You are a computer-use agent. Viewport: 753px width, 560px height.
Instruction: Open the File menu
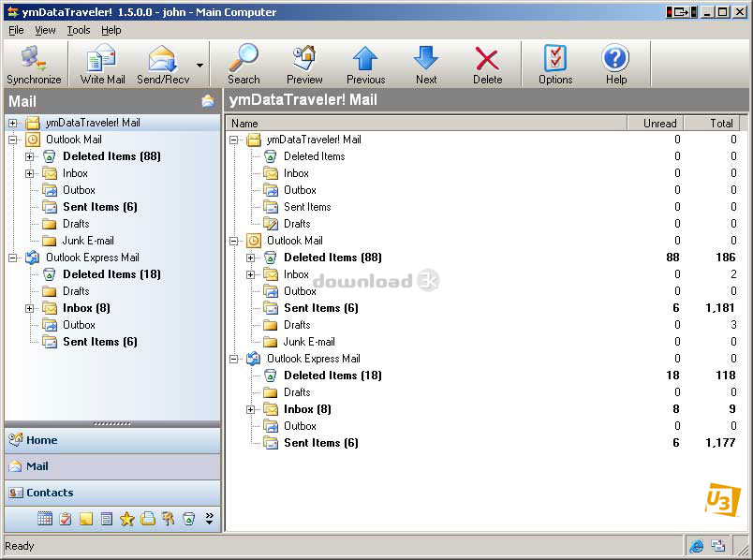point(16,30)
